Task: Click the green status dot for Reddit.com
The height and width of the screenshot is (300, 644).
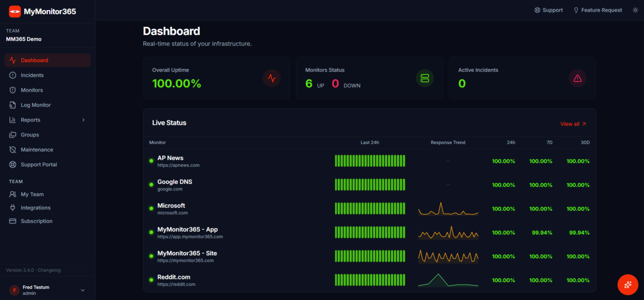Action: [x=151, y=280]
